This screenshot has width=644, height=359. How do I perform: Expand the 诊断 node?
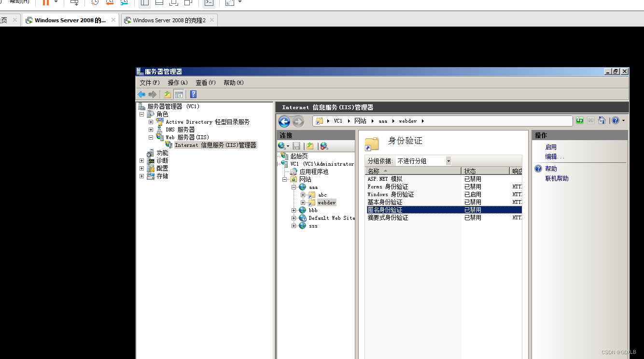tap(142, 161)
